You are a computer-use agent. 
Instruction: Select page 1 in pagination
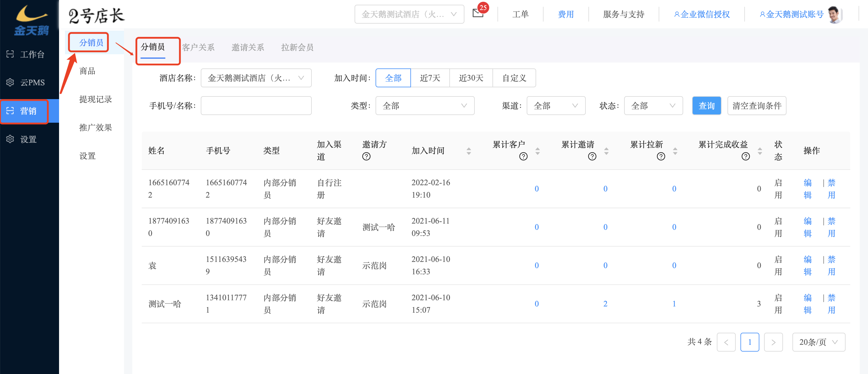(x=750, y=342)
